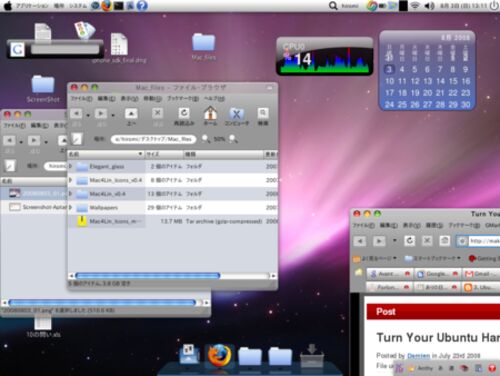
Task: Stop page loading in Firefox
Action: coord(427,240)
